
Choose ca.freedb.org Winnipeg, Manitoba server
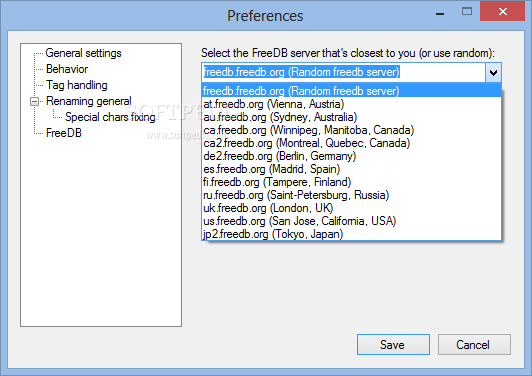352,130
